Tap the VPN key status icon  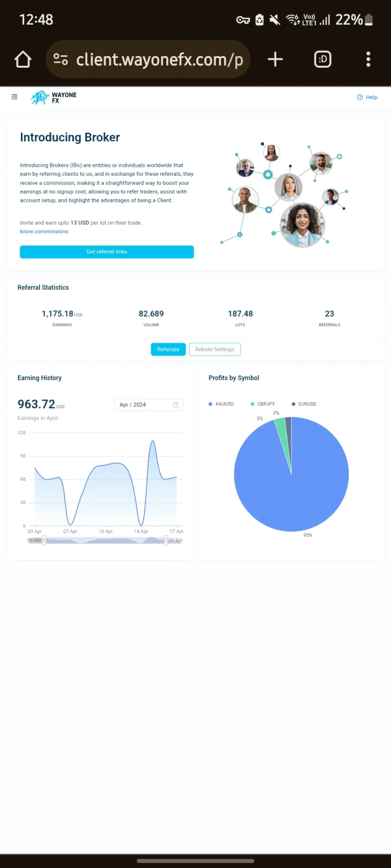(x=243, y=20)
